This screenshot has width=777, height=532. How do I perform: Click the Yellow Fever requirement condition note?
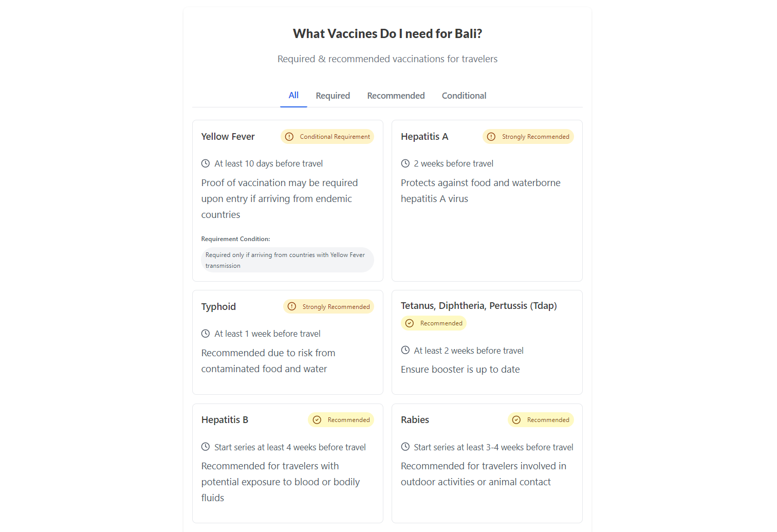(287, 260)
